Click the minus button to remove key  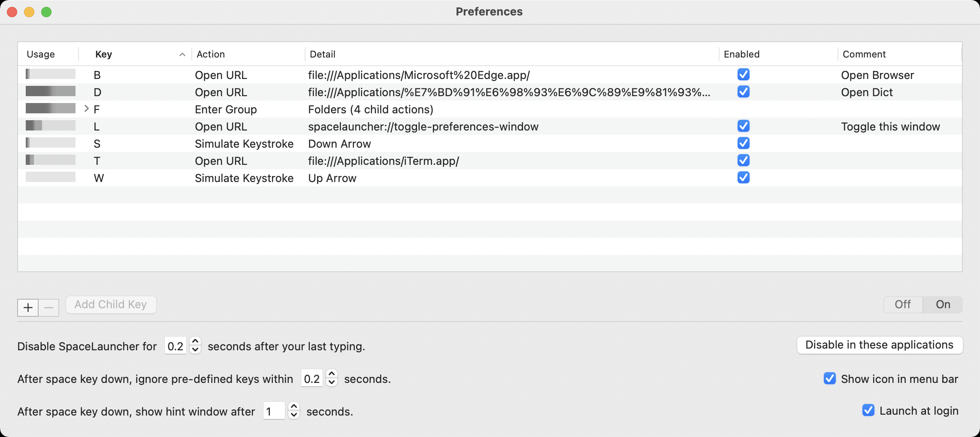(x=49, y=307)
